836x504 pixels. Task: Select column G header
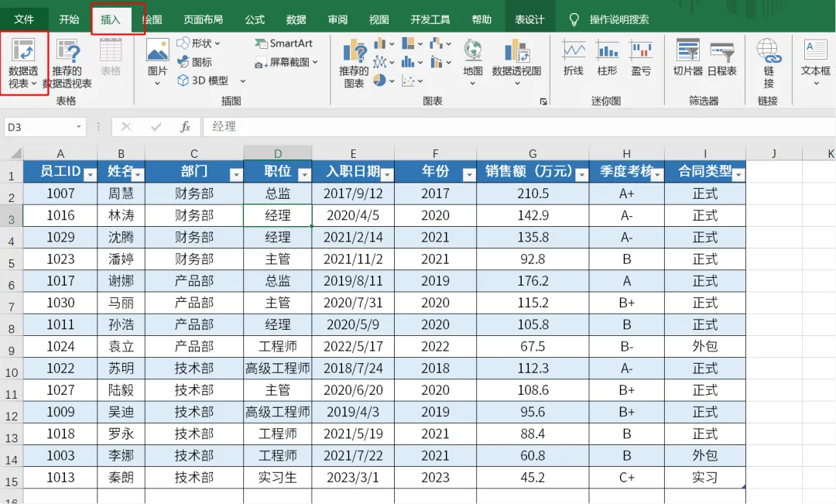point(533,153)
